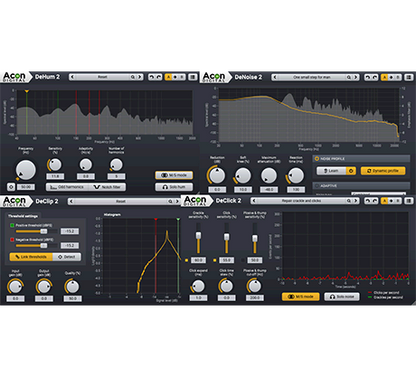
Task: Toggle M/S mode in DeClick 2
Action: pyautogui.click(x=300, y=297)
